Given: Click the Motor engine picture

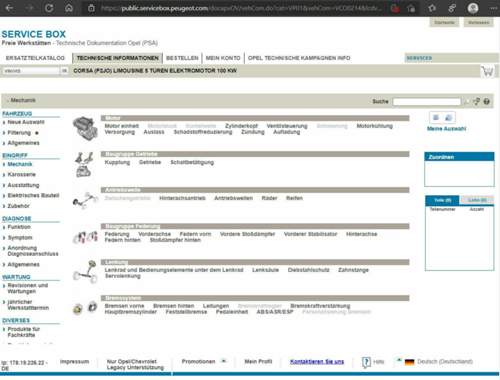Looking at the screenshot, I should [x=85, y=128].
